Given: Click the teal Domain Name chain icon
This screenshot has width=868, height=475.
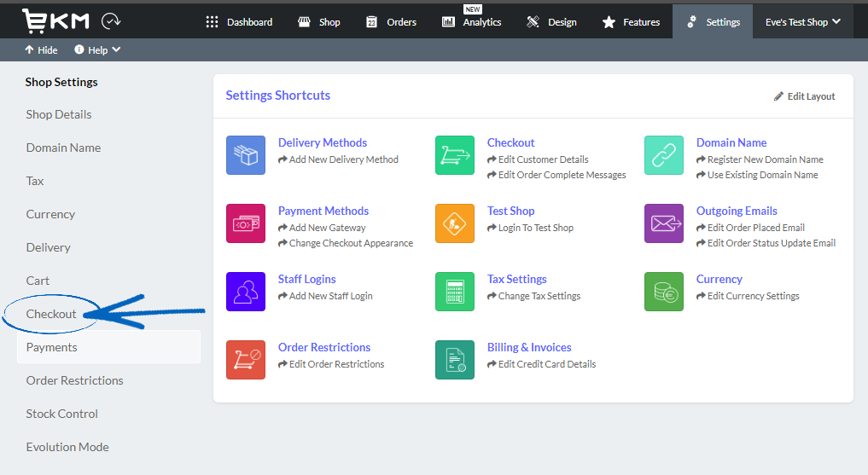Looking at the screenshot, I should coord(664,155).
